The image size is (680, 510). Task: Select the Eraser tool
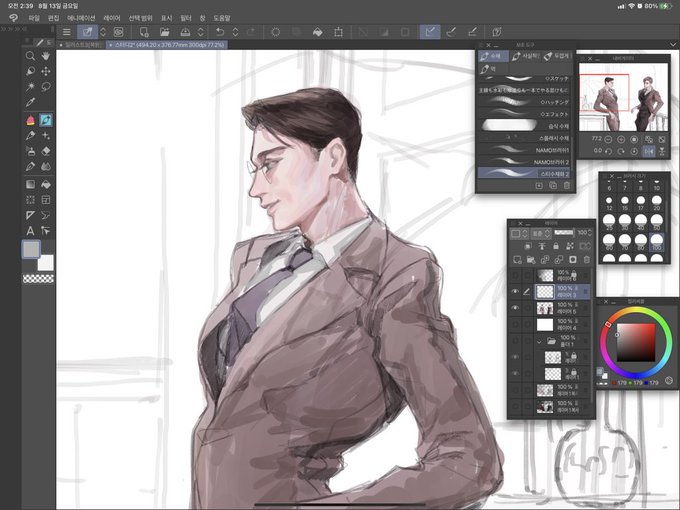pos(46,151)
